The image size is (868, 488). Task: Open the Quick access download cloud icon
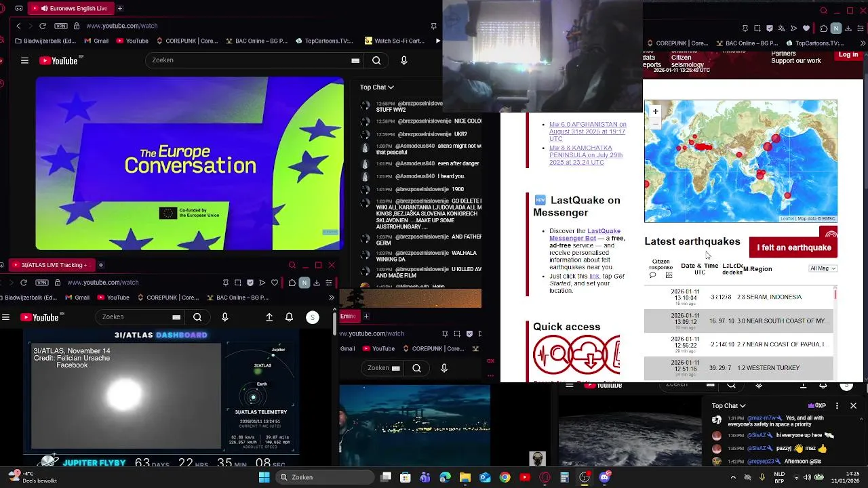pyautogui.click(x=587, y=355)
